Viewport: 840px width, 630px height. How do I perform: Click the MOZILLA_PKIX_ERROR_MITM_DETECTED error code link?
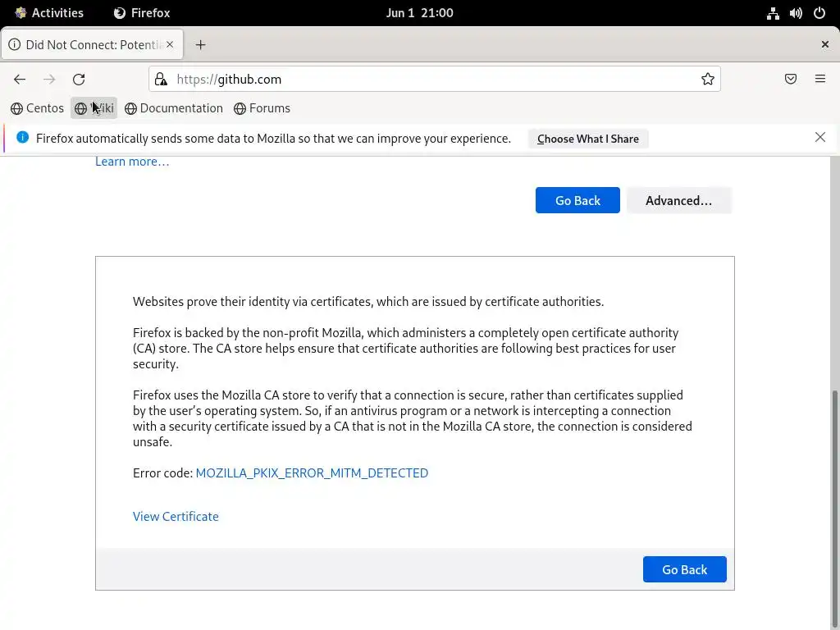[312, 473]
